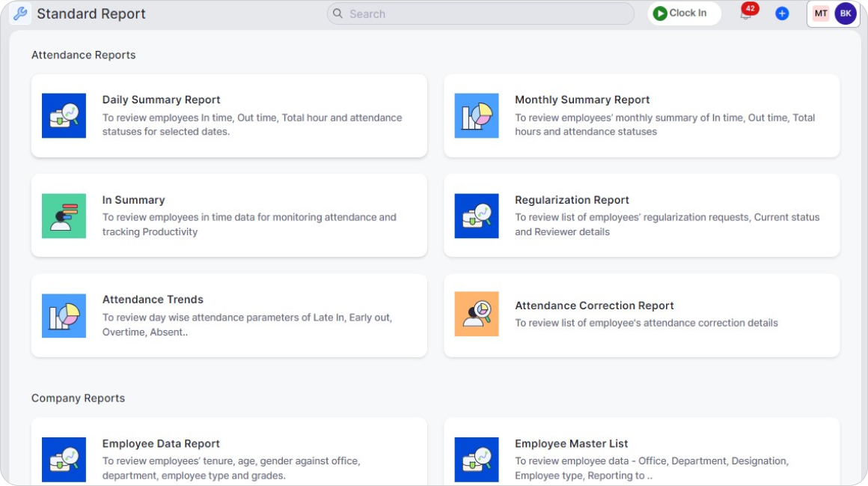Image resolution: width=868 pixels, height=486 pixels.
Task: Click the Employee Data Report icon
Action: click(64, 459)
